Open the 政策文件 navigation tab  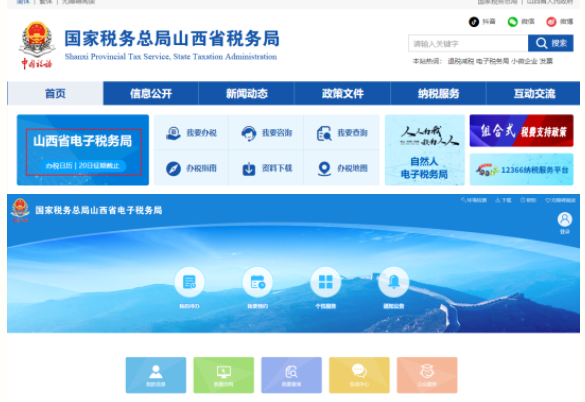pos(342,93)
